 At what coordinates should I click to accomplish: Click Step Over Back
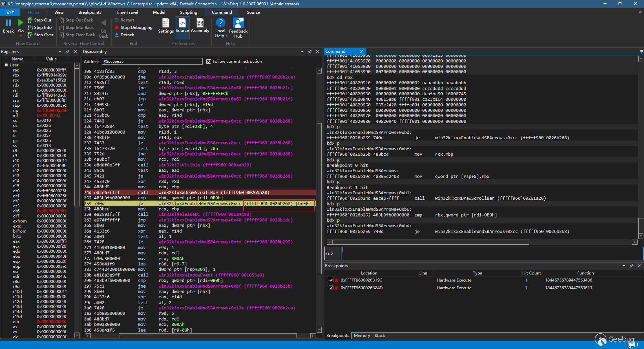tap(77, 35)
